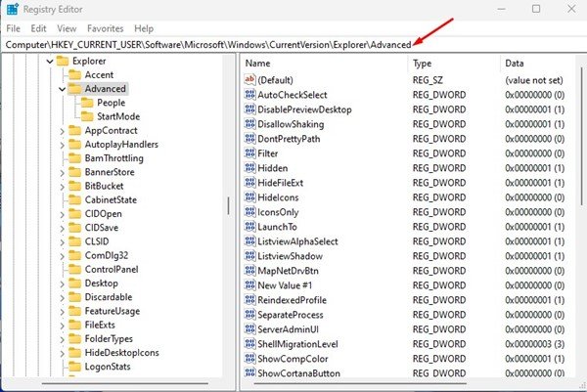This screenshot has height=392, width=587.
Task: Open the Edit menu
Action: [38, 28]
